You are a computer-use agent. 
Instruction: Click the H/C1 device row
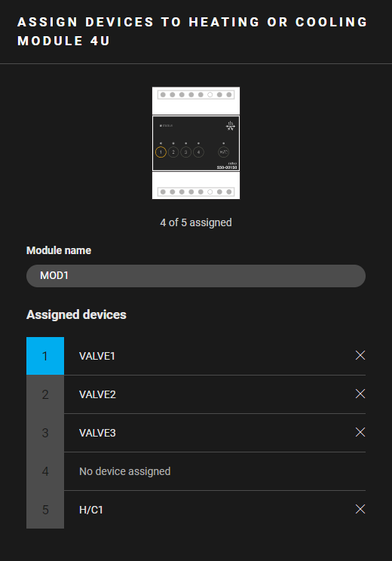(x=215, y=510)
